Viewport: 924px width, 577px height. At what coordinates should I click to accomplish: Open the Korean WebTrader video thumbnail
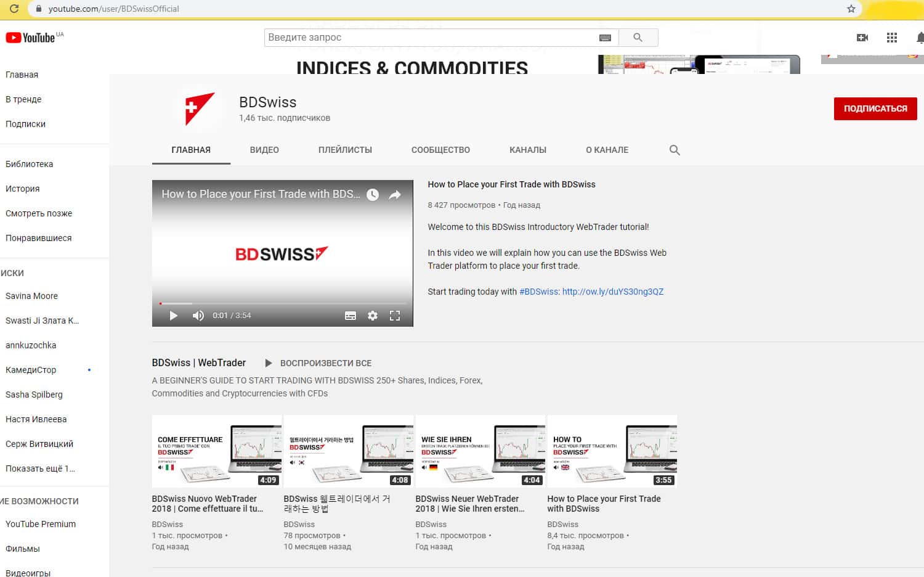(348, 451)
